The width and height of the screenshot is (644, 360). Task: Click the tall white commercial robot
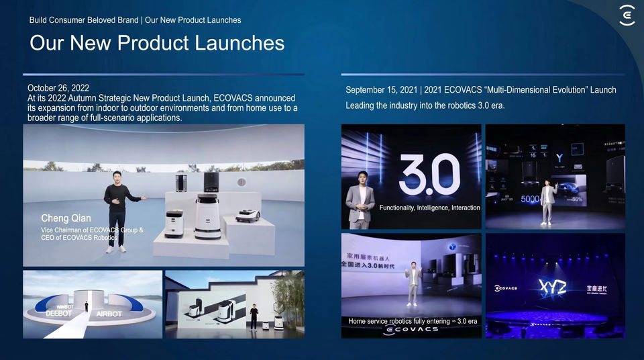[208, 217]
